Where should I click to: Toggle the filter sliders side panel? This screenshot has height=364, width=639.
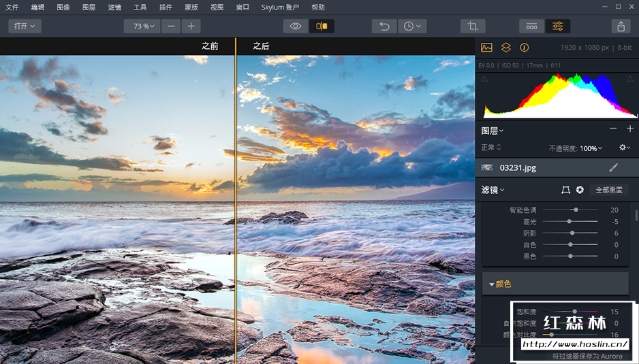click(x=557, y=26)
